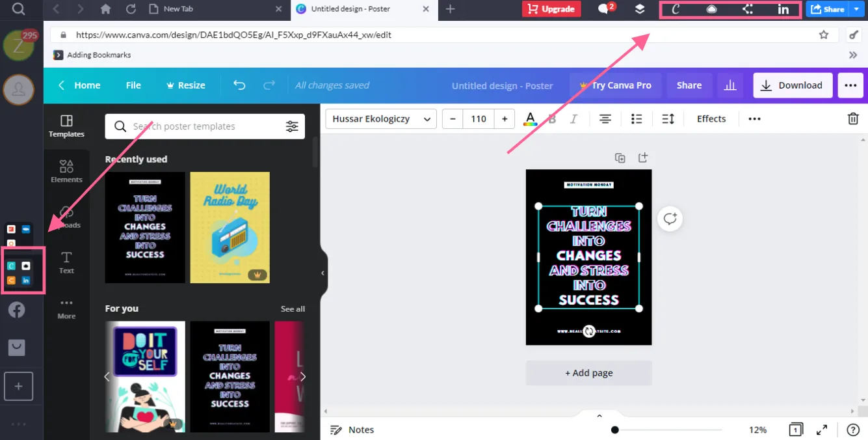Click Try Canva Pro button
Viewport: 868px width, 440px height.
point(615,85)
